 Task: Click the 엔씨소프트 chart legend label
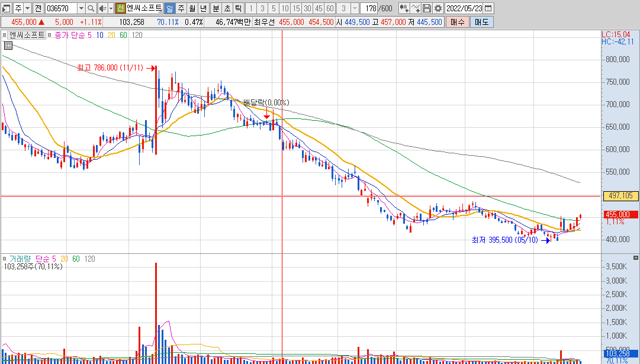coord(27,35)
